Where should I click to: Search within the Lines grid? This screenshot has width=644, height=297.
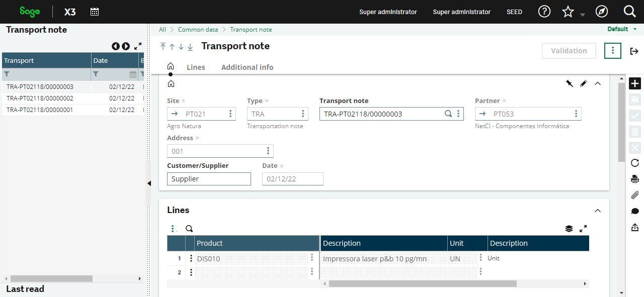(x=189, y=228)
